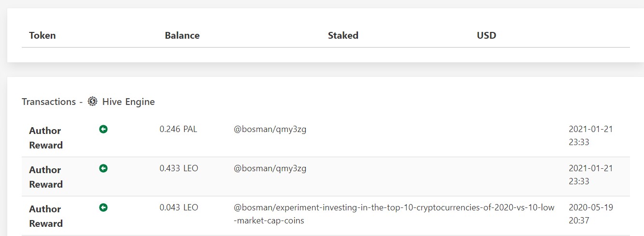Open the @bosman/qmy3zg link in PAL row
Image resolution: width=644 pixels, height=236 pixels.
[x=270, y=129]
